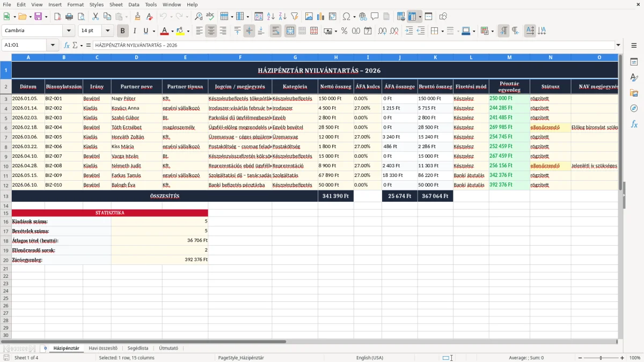Toggle Center Horizontally alignment
644x362 pixels.
(x=211, y=31)
